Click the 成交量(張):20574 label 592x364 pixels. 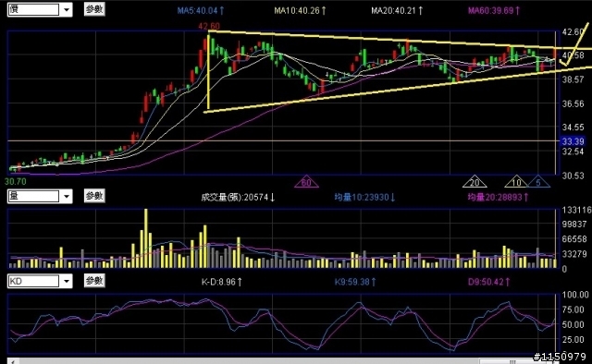(x=238, y=198)
